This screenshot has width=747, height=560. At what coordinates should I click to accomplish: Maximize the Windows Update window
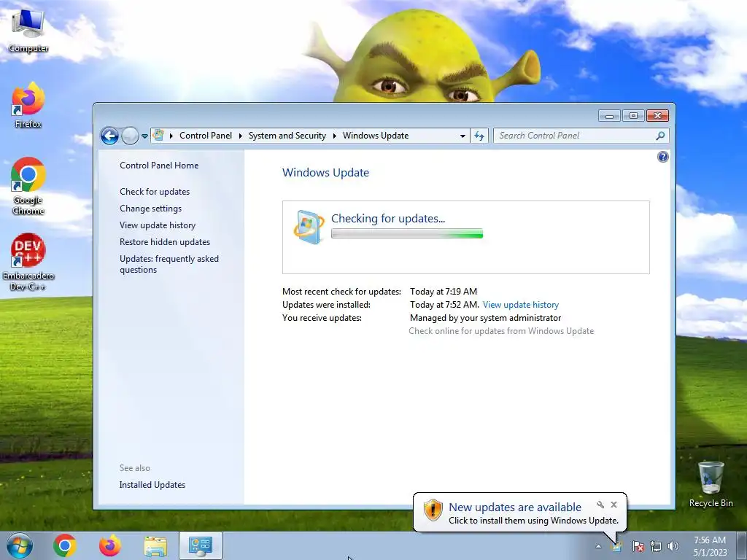click(633, 116)
